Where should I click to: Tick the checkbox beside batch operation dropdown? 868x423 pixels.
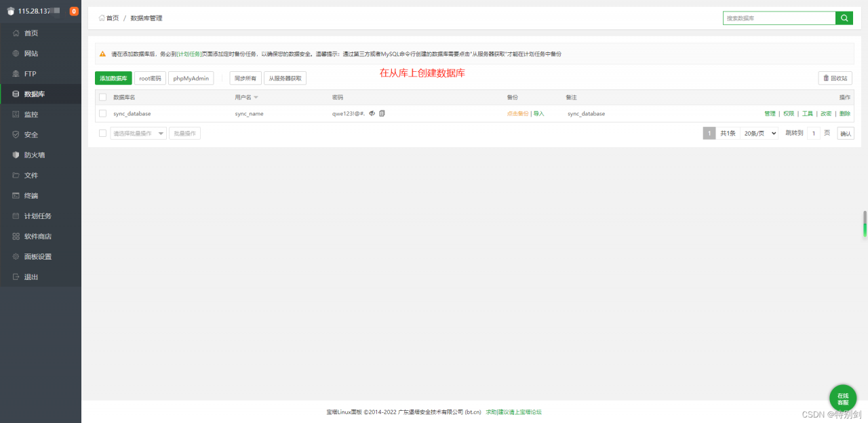(x=103, y=134)
